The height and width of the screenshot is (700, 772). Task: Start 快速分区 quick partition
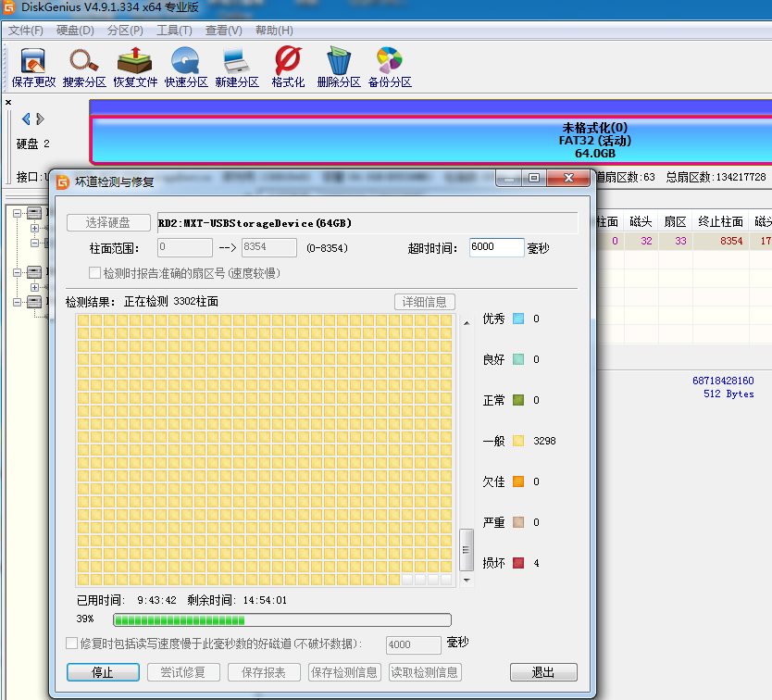[x=186, y=68]
